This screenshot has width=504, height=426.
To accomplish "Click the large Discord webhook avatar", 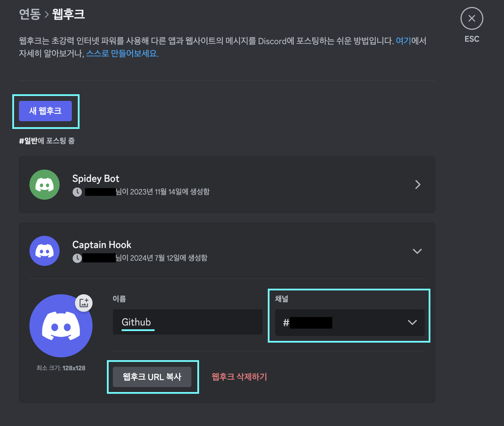I will tap(61, 326).
